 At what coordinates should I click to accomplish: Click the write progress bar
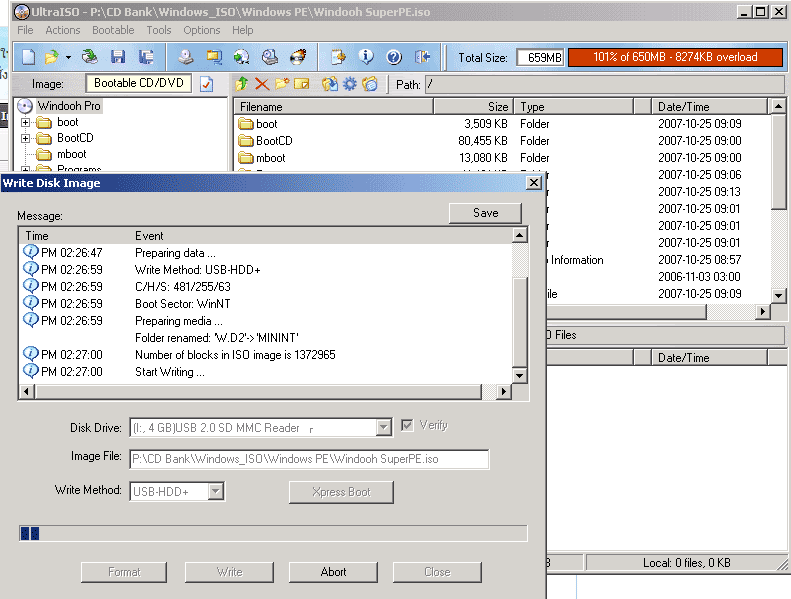tap(273, 533)
